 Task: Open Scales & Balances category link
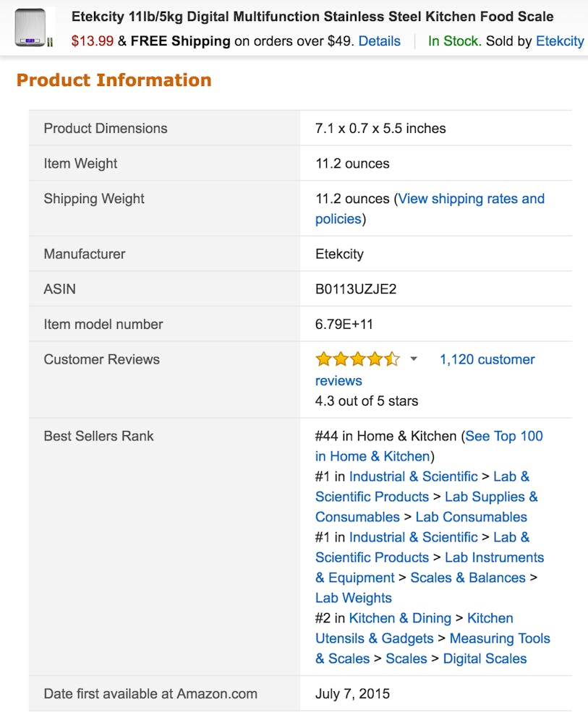[467, 578]
